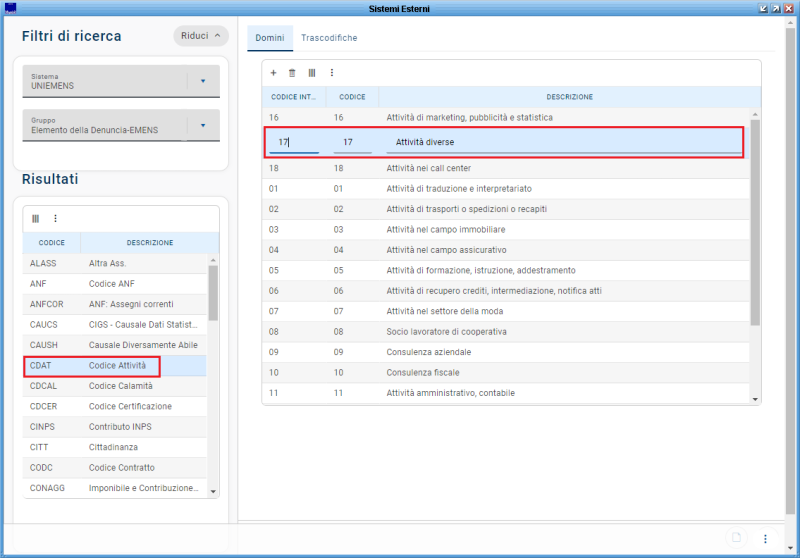Select the CITT Cittadinanza result row

[x=115, y=447]
